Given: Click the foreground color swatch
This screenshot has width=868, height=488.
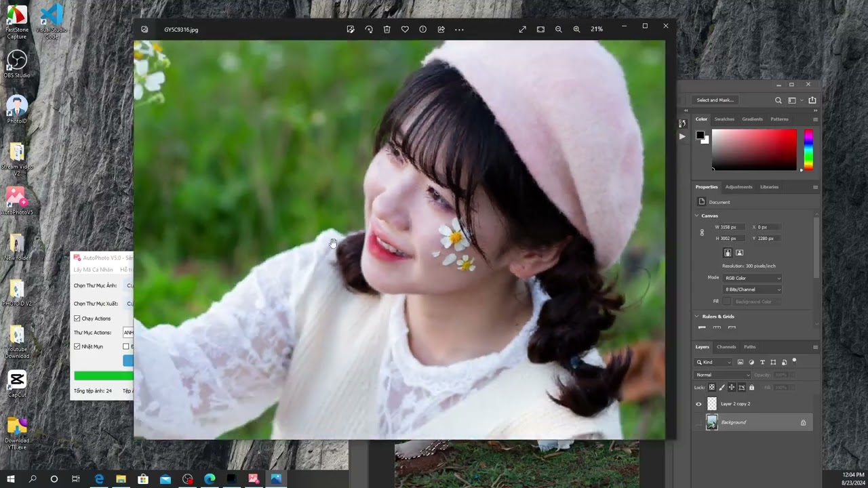Looking at the screenshot, I should [x=700, y=135].
